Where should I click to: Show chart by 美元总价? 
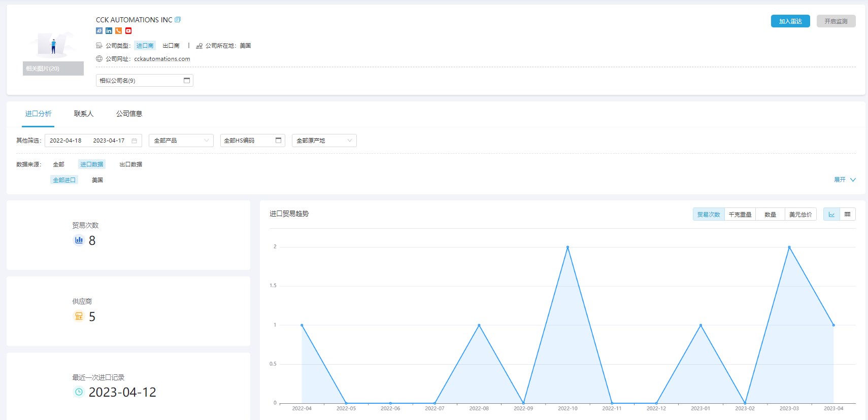(800, 215)
